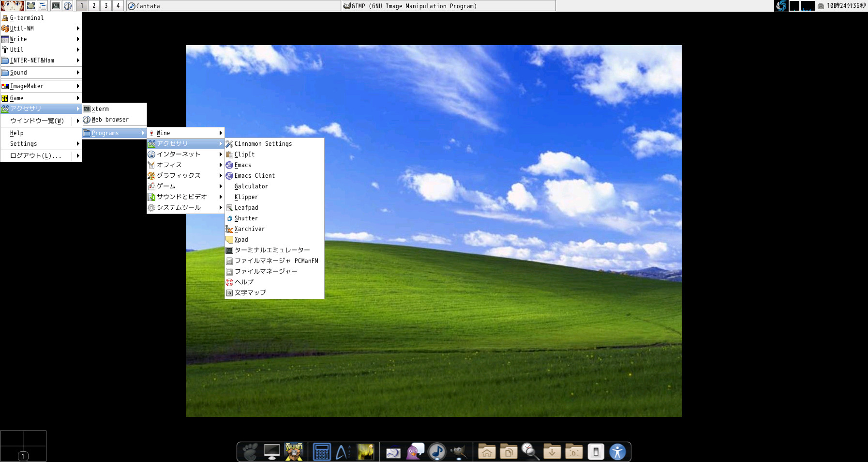Click the GNOME foot icon in the dock

coord(249,451)
